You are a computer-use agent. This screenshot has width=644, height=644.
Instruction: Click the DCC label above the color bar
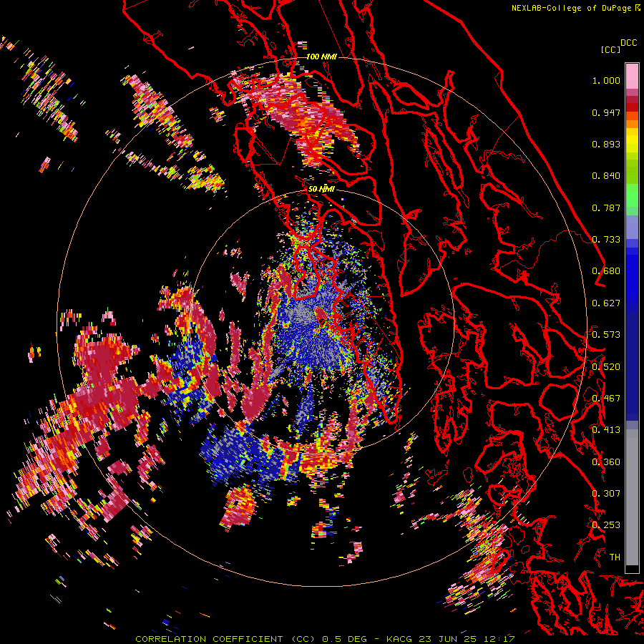click(x=628, y=43)
